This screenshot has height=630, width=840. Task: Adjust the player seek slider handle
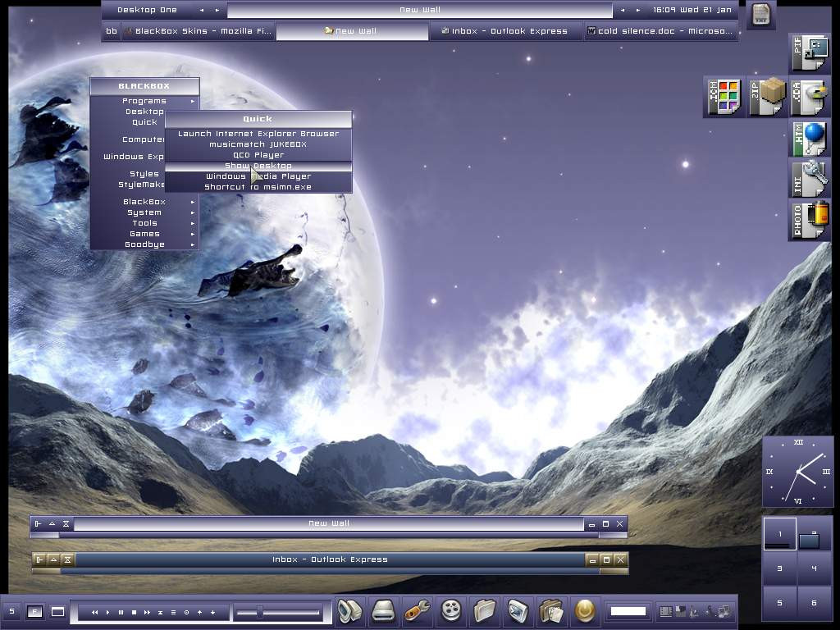click(260, 612)
